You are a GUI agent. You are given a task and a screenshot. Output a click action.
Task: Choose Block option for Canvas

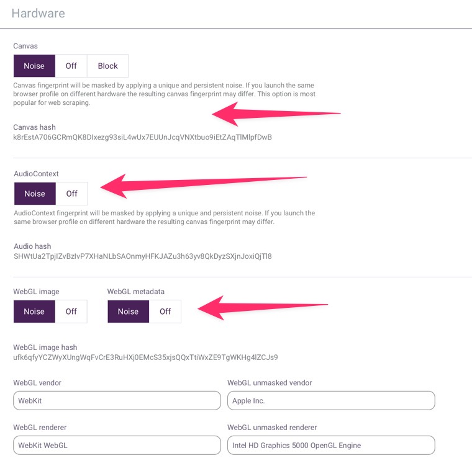pyautogui.click(x=107, y=66)
